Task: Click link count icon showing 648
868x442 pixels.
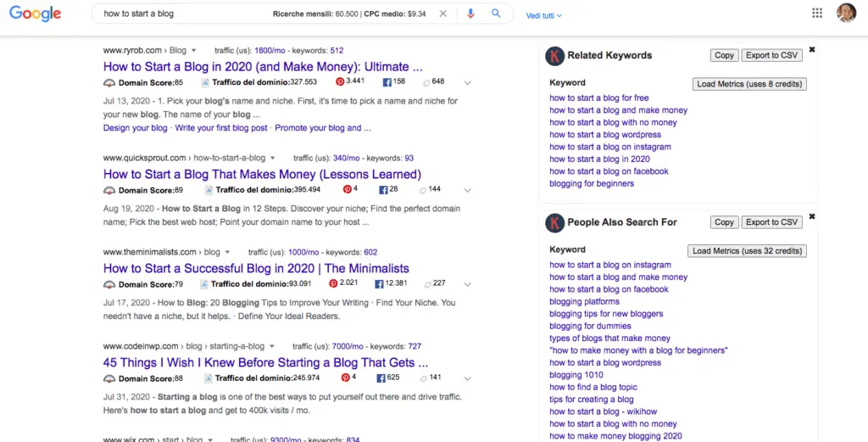Action: [x=426, y=82]
